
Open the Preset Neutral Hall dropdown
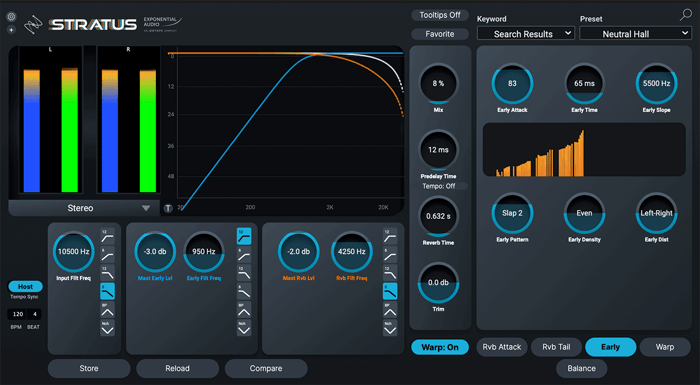[636, 33]
